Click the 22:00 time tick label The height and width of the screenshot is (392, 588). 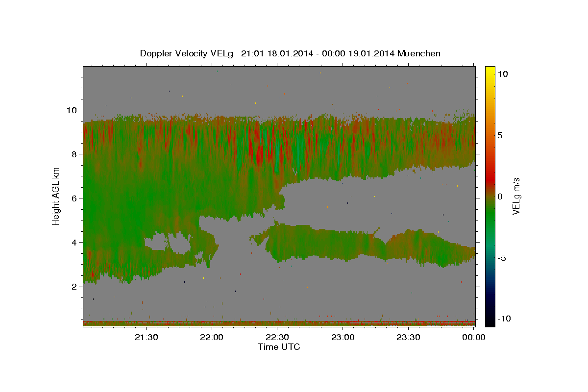(212, 337)
